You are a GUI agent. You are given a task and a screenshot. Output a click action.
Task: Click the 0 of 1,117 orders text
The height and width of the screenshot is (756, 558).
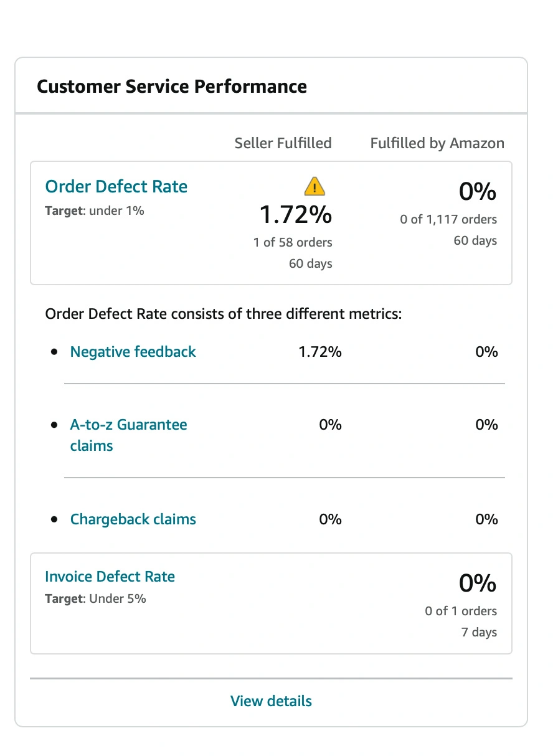point(448,219)
